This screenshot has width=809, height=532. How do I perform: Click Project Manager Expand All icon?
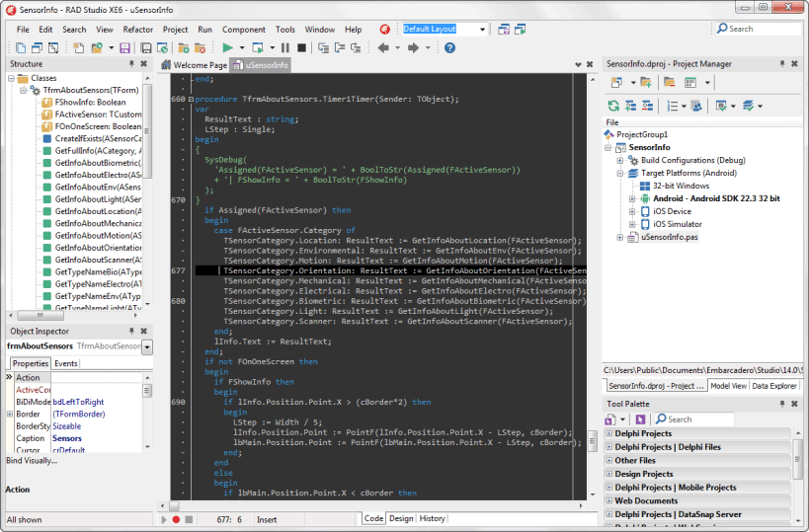[x=630, y=106]
